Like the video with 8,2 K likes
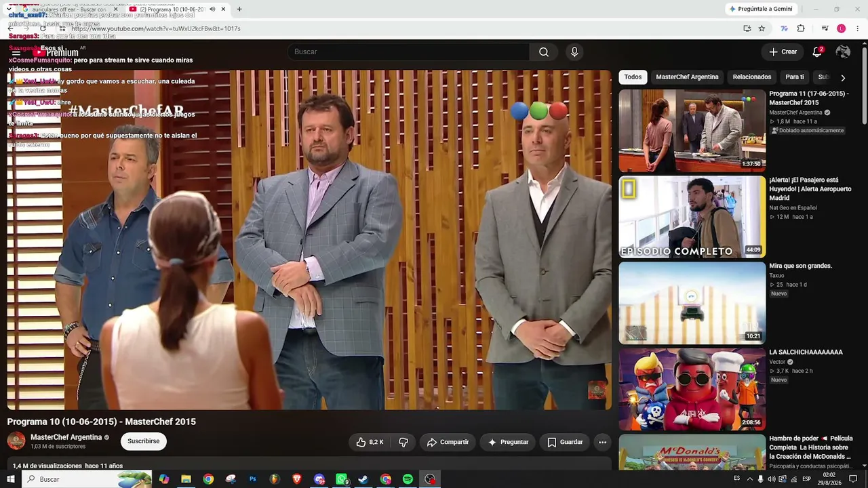 coord(370,442)
